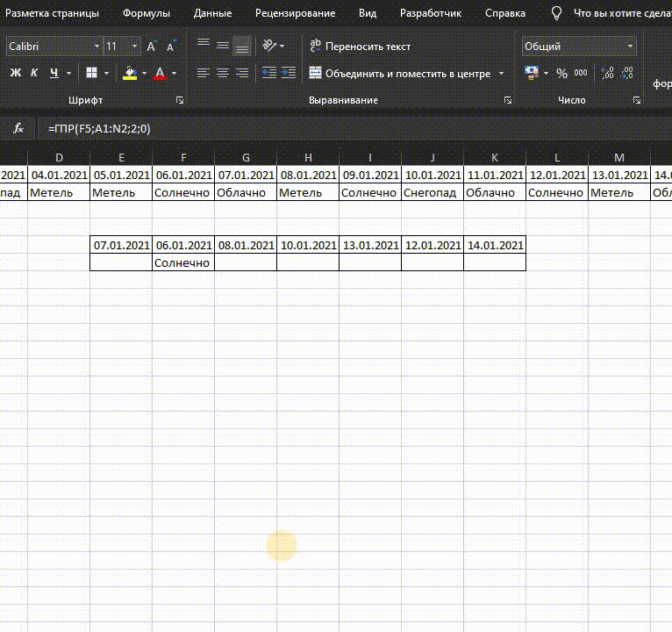Toggle underline formatting (Ч)
This screenshot has height=632, width=672.
point(54,73)
